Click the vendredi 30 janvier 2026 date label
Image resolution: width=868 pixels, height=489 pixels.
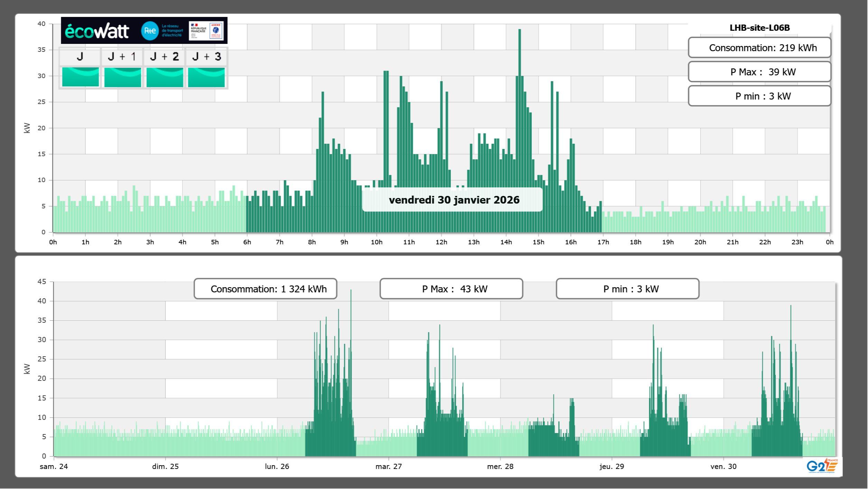454,200
